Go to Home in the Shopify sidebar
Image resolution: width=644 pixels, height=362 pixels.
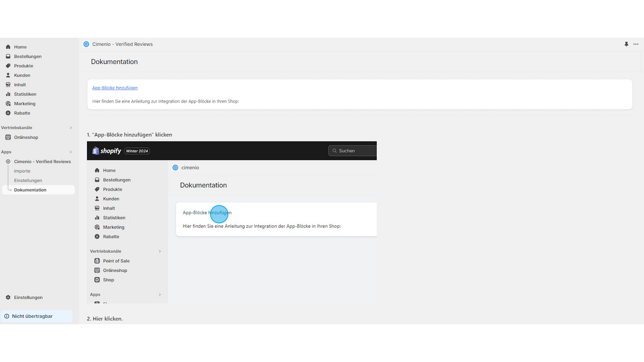(x=20, y=47)
